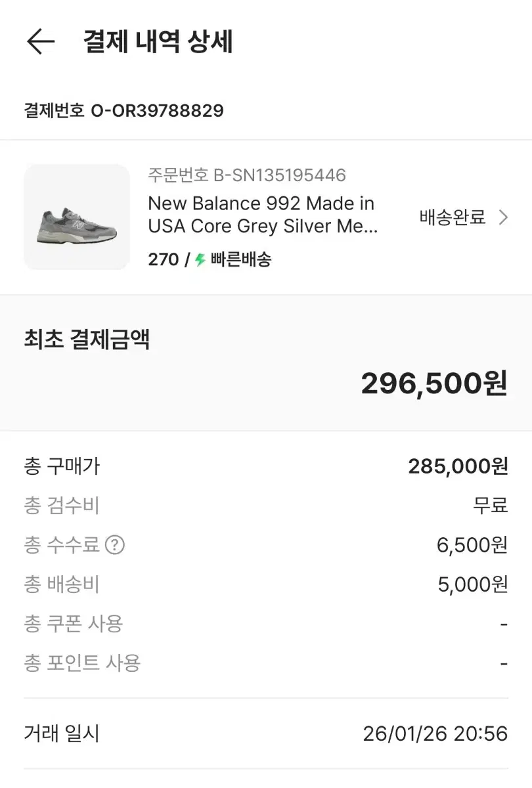Open the New Balance 992 product title
Viewport: 532px width, 788px height.
(262, 215)
